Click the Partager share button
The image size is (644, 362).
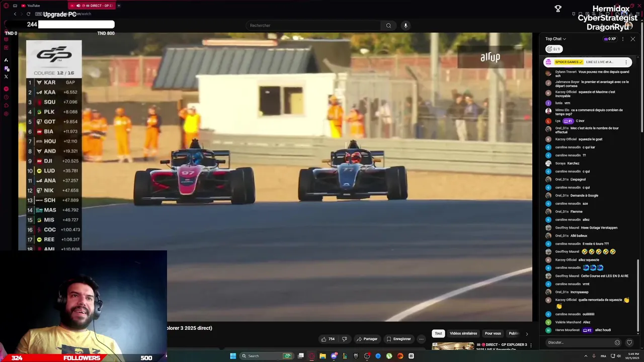(367, 339)
